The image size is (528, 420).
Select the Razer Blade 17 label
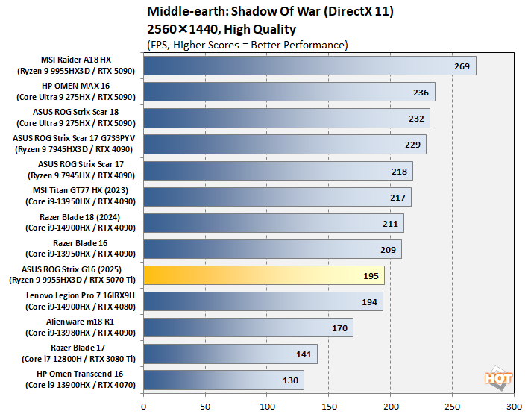click(78, 348)
